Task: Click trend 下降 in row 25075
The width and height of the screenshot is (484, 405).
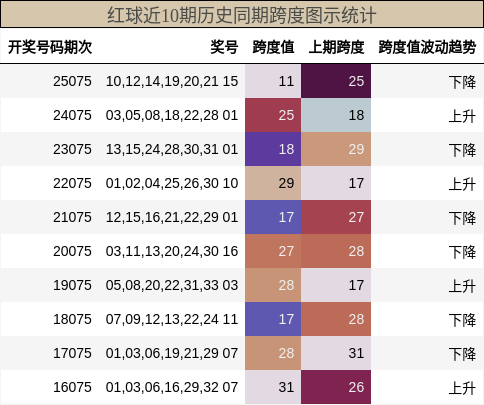Action: click(x=462, y=82)
